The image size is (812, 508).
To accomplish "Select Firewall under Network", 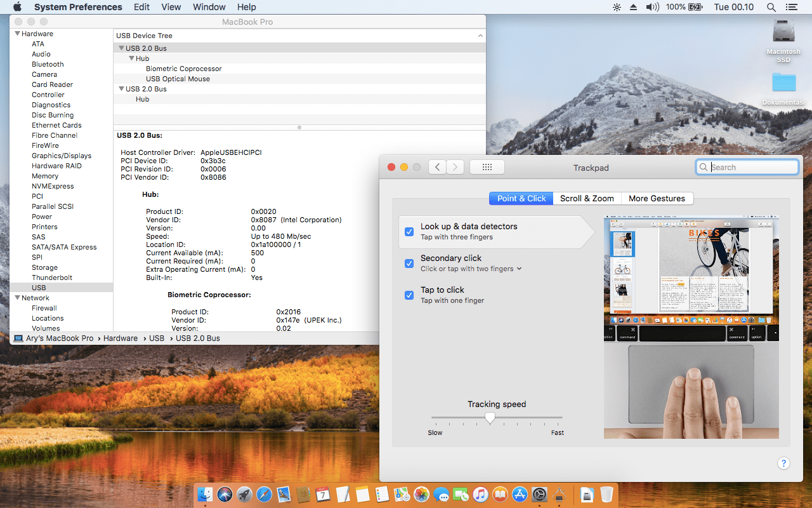I will pyautogui.click(x=44, y=308).
